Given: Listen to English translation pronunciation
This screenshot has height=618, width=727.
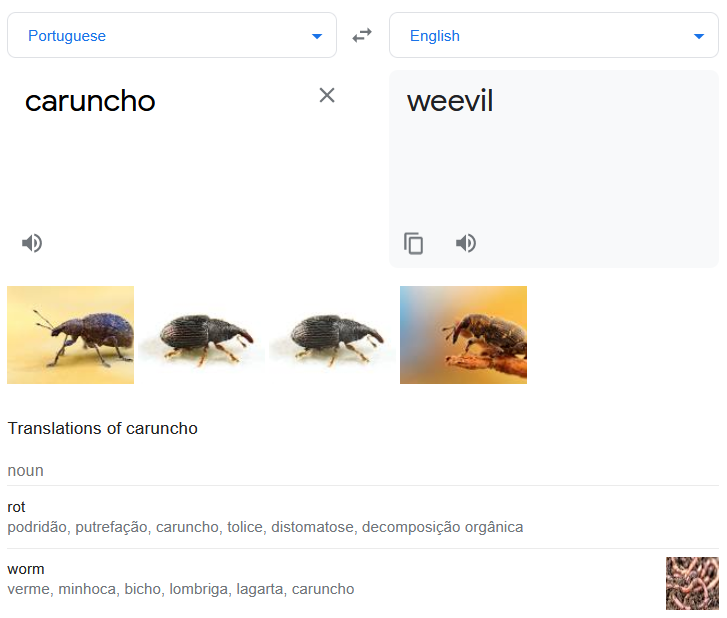Looking at the screenshot, I should 466,243.
